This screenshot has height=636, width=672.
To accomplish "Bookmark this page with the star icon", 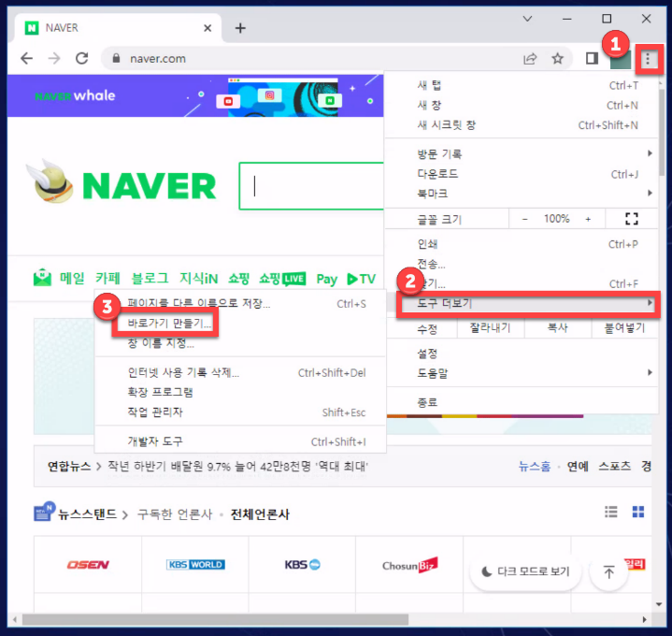I will pyautogui.click(x=558, y=58).
